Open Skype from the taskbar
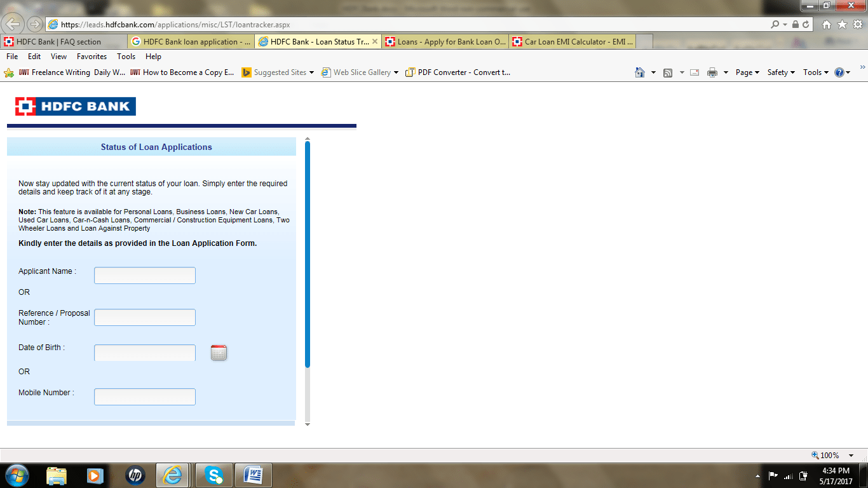 (x=214, y=475)
